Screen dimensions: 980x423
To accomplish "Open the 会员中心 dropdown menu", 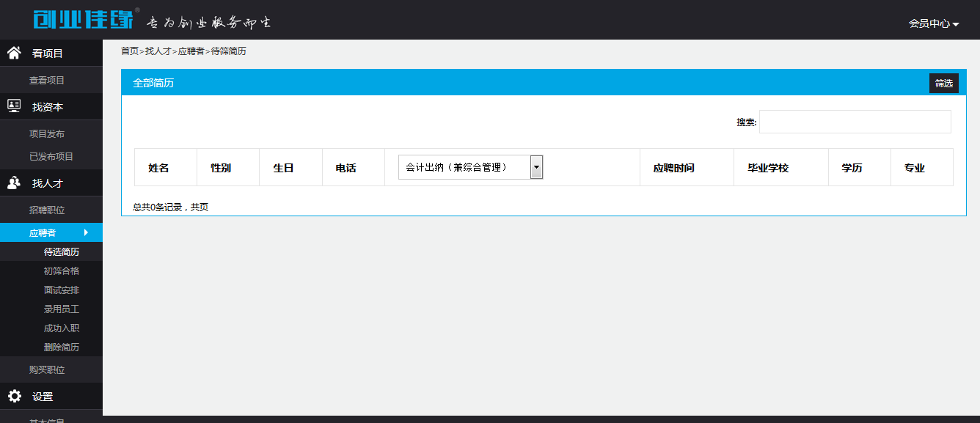I will (933, 23).
